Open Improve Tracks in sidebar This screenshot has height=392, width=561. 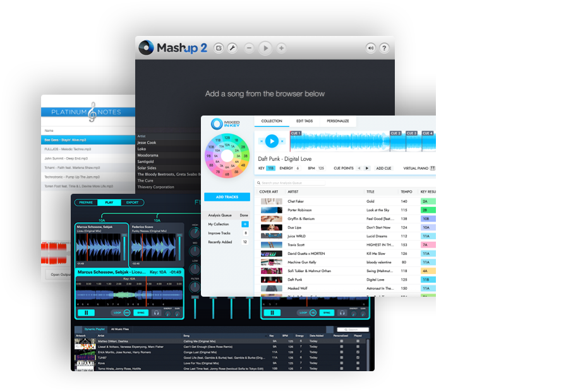[228, 233]
